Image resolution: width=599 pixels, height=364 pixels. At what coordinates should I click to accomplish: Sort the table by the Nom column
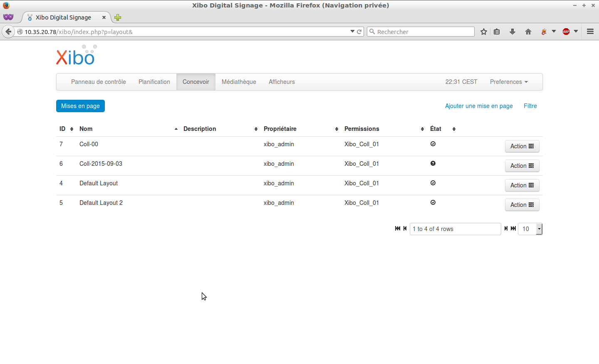pyautogui.click(x=86, y=129)
